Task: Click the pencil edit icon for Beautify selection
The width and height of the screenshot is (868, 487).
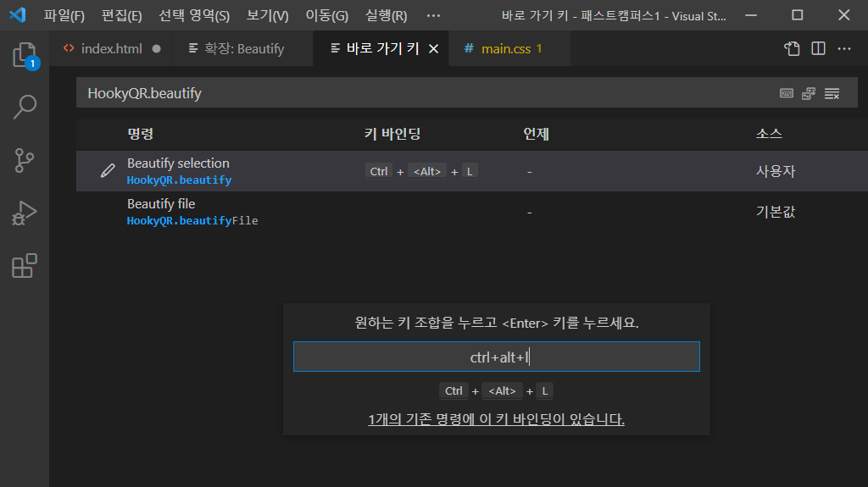Action: point(108,170)
